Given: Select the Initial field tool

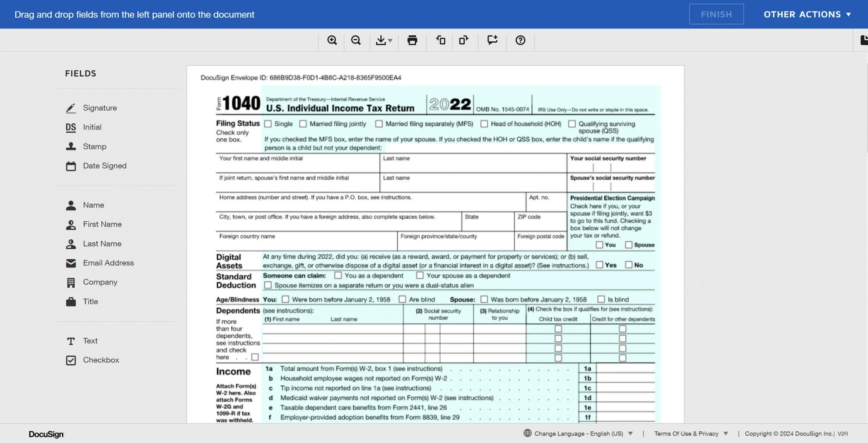Looking at the screenshot, I should coord(92,127).
